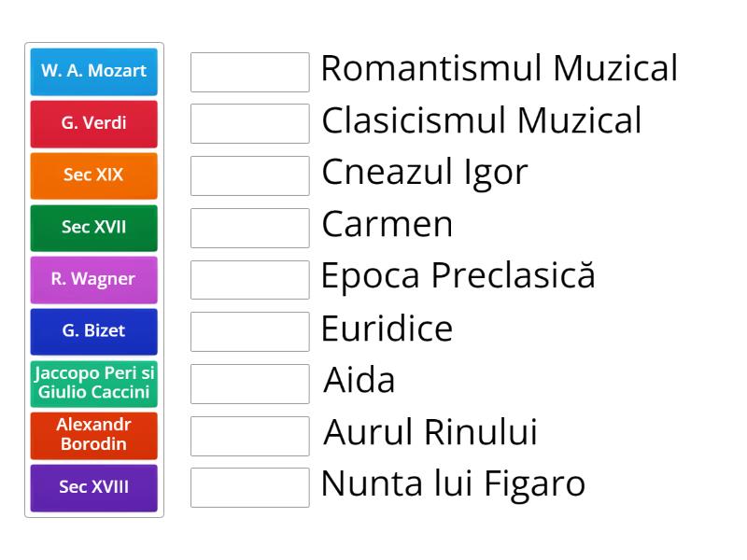Image resolution: width=747 pixels, height=560 pixels.
Task: Select the R. Wagner tile
Action: pos(93,279)
